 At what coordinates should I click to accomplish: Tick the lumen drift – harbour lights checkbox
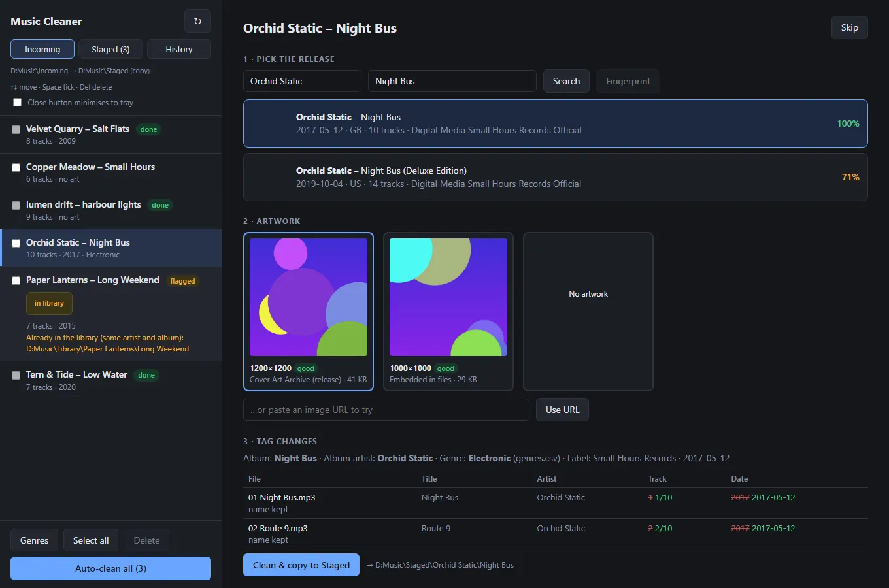(16, 205)
